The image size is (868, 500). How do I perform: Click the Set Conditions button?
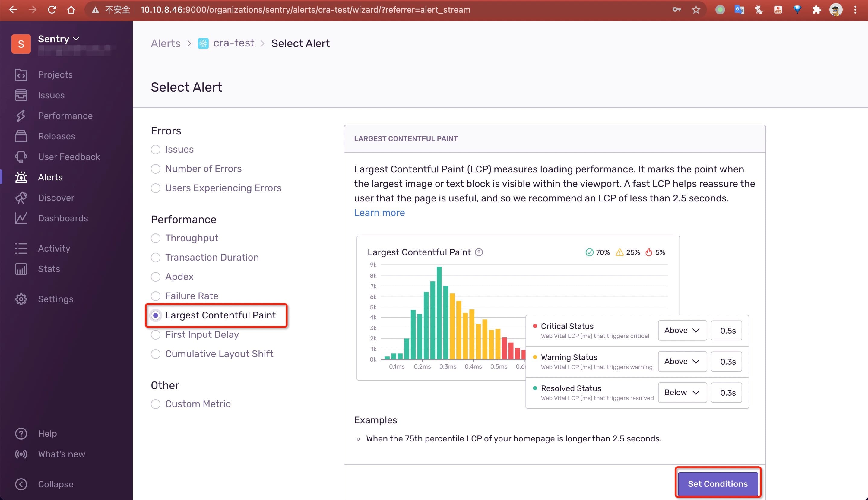717,484
